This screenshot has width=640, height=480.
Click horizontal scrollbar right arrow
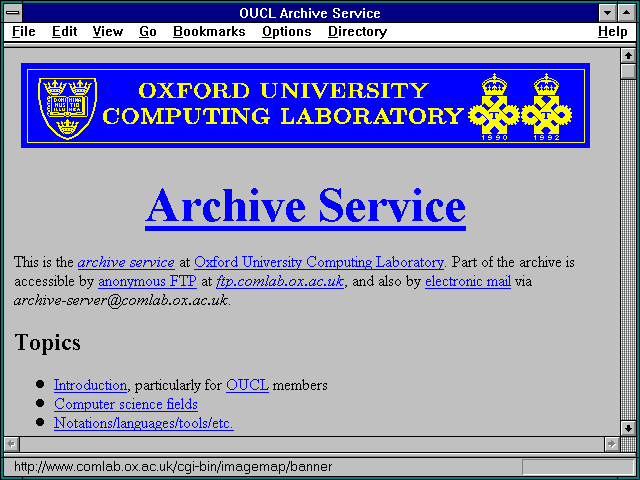pos(611,444)
